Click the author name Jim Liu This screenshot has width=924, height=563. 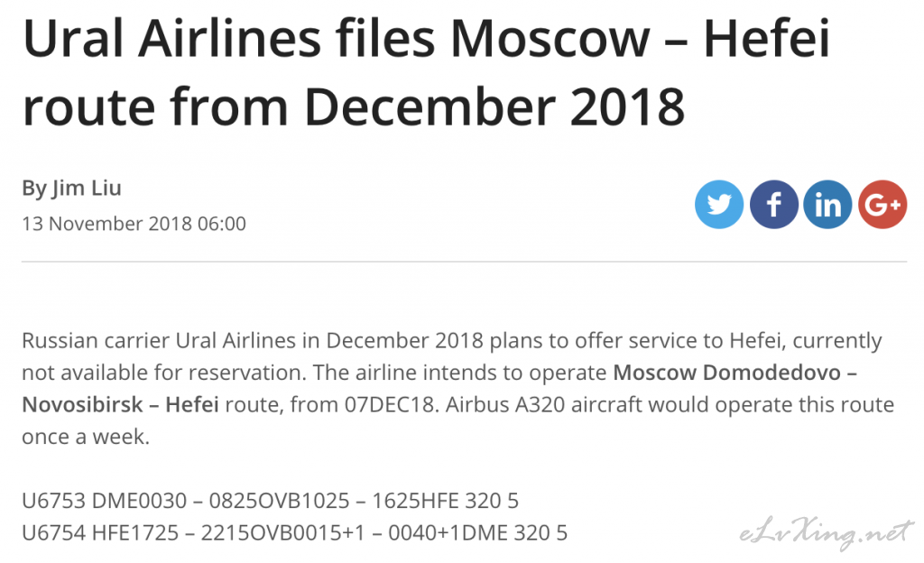[87, 189]
